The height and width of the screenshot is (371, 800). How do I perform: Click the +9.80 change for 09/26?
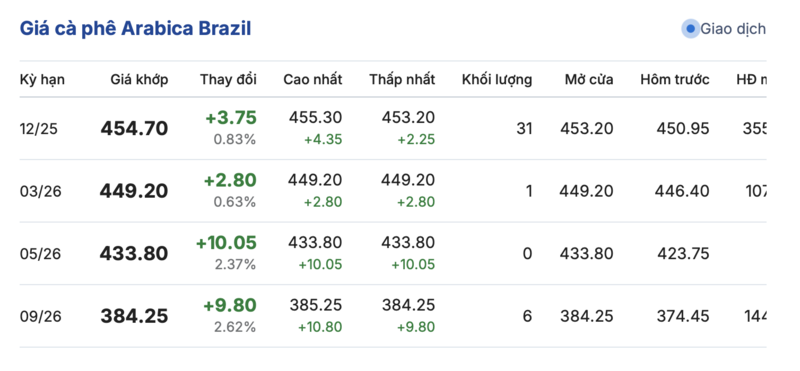[230, 306]
